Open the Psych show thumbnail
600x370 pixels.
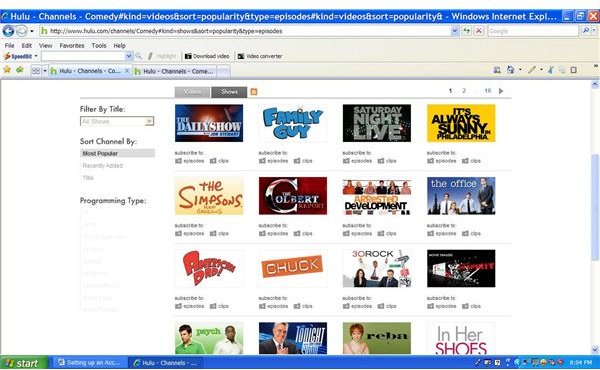209,338
